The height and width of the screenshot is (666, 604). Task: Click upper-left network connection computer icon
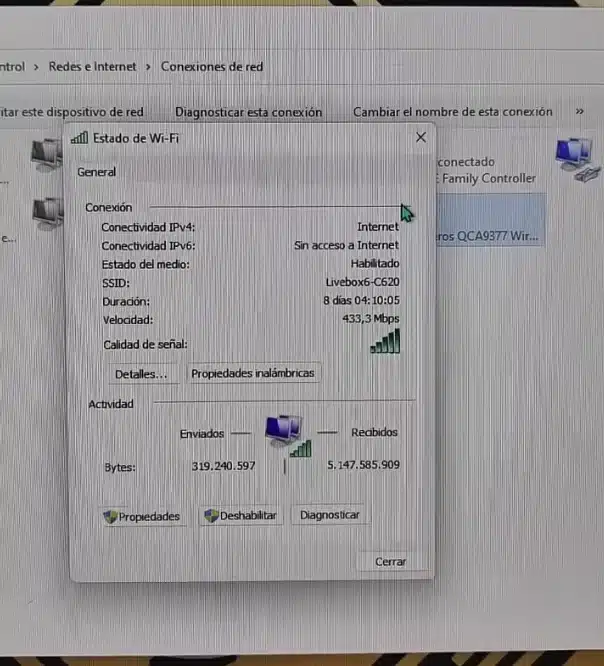click(47, 154)
